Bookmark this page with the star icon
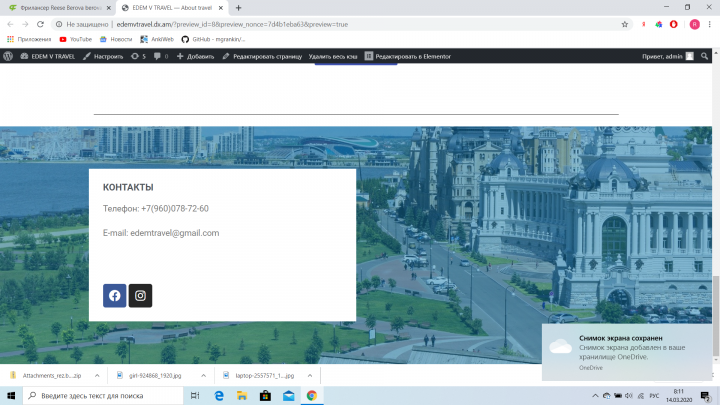 coord(624,24)
